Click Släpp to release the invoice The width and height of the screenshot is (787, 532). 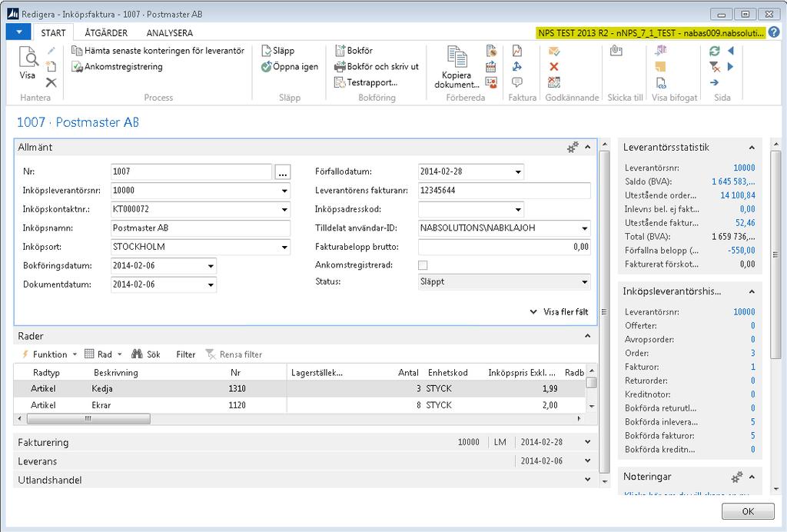pos(278,51)
